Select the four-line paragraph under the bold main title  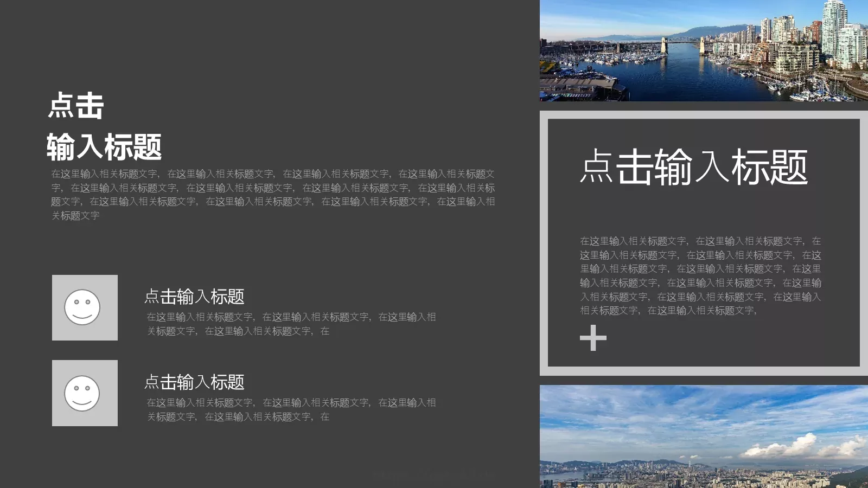pos(273,195)
